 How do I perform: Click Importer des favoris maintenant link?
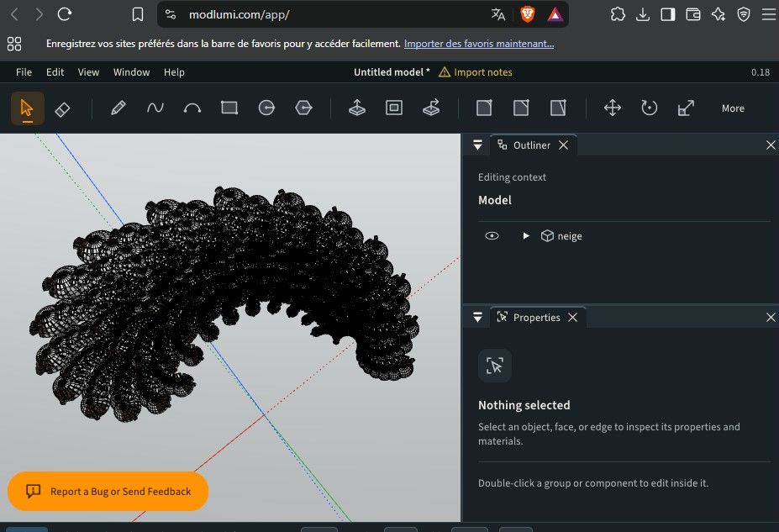pyautogui.click(x=479, y=44)
